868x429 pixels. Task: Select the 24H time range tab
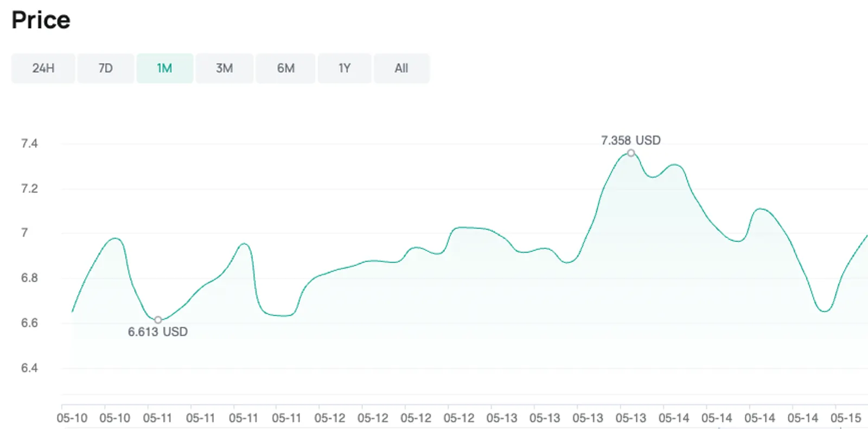coord(43,68)
